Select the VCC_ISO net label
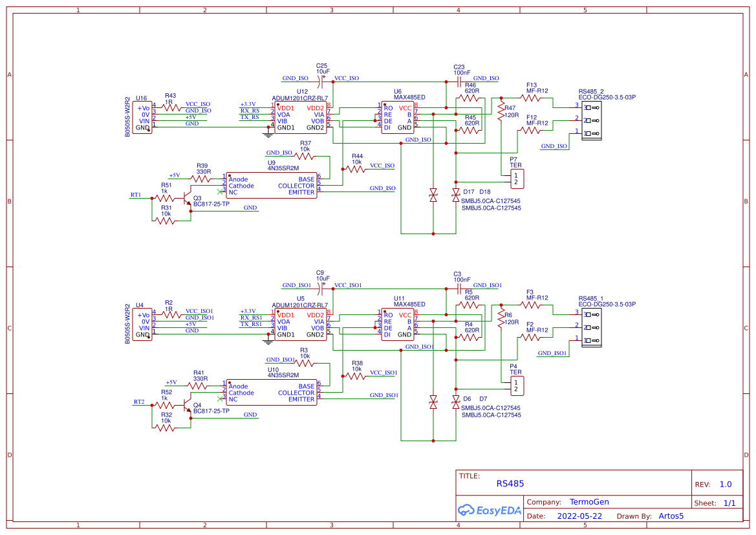 (347, 78)
